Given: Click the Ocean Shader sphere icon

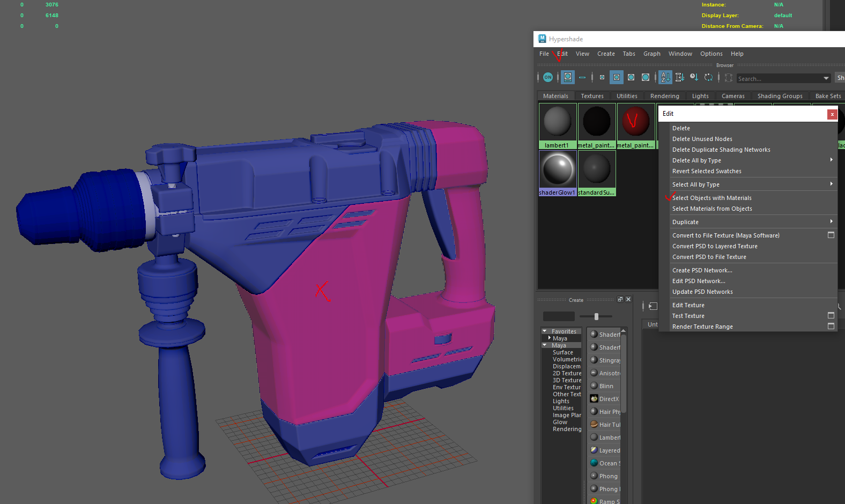Looking at the screenshot, I should [x=594, y=463].
